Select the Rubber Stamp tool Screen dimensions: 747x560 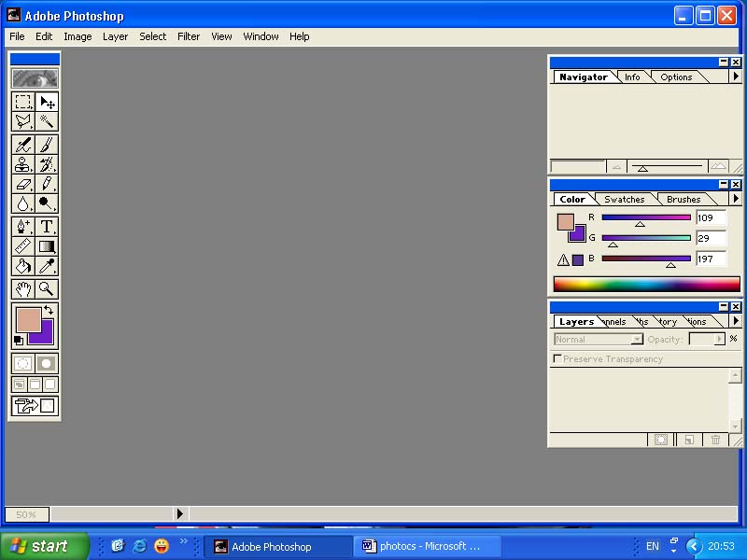tap(22, 164)
